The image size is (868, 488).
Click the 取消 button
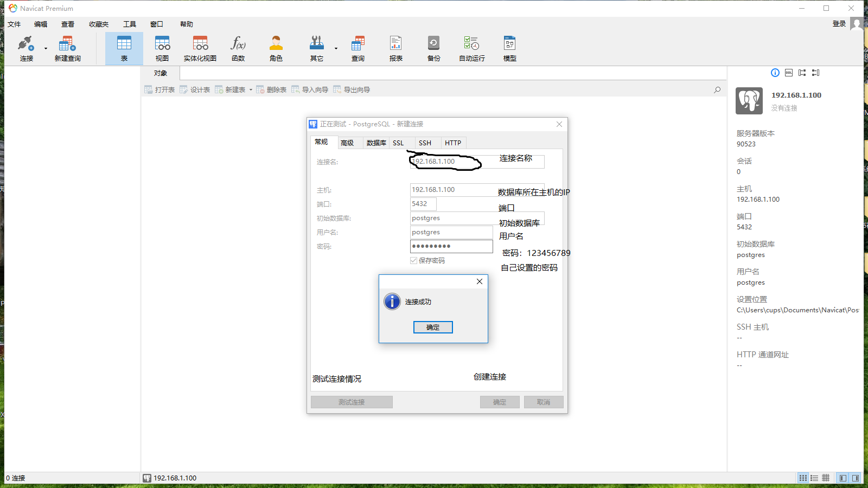(x=544, y=402)
